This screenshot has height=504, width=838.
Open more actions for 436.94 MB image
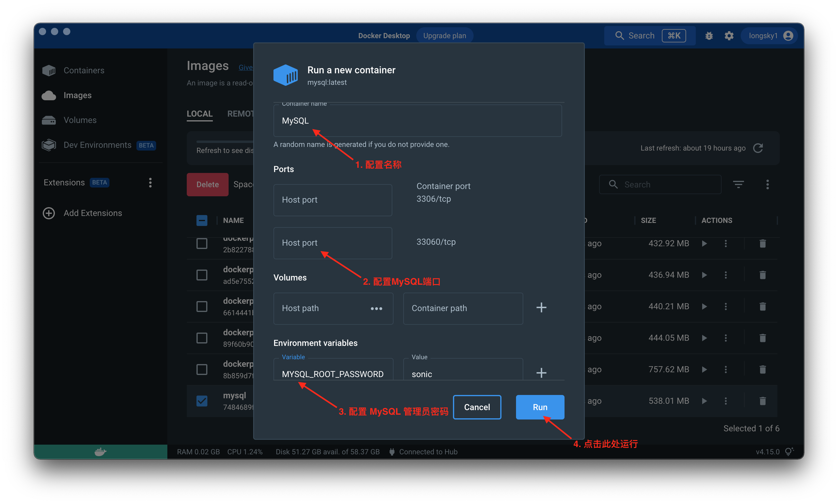726,275
